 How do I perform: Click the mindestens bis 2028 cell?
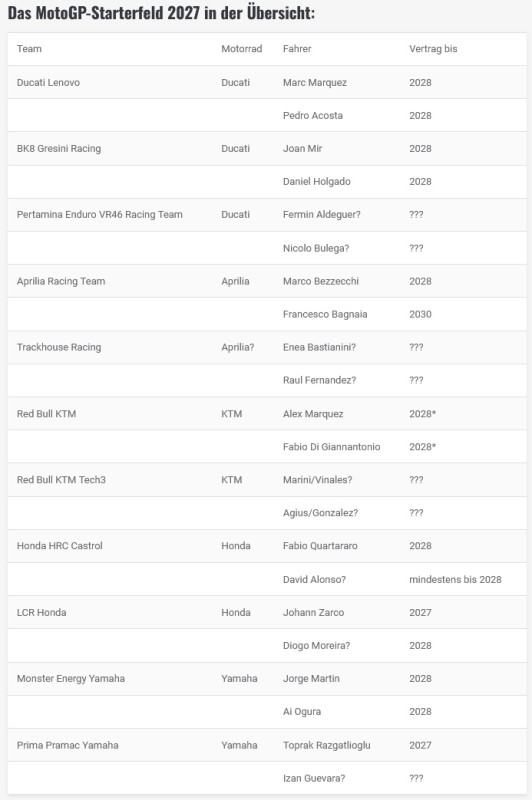coord(455,579)
